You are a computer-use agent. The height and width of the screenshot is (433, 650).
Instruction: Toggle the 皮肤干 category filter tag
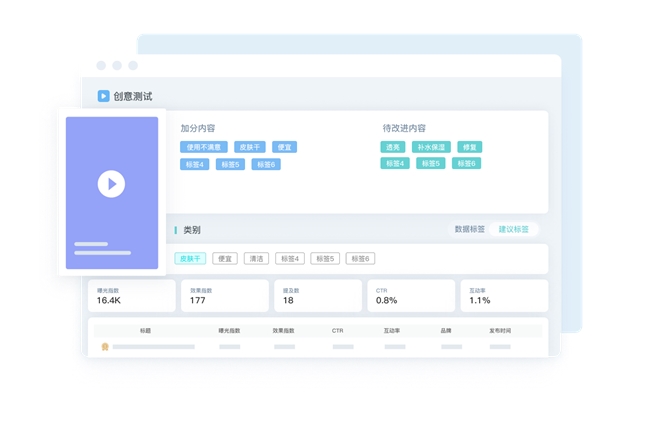click(190, 259)
